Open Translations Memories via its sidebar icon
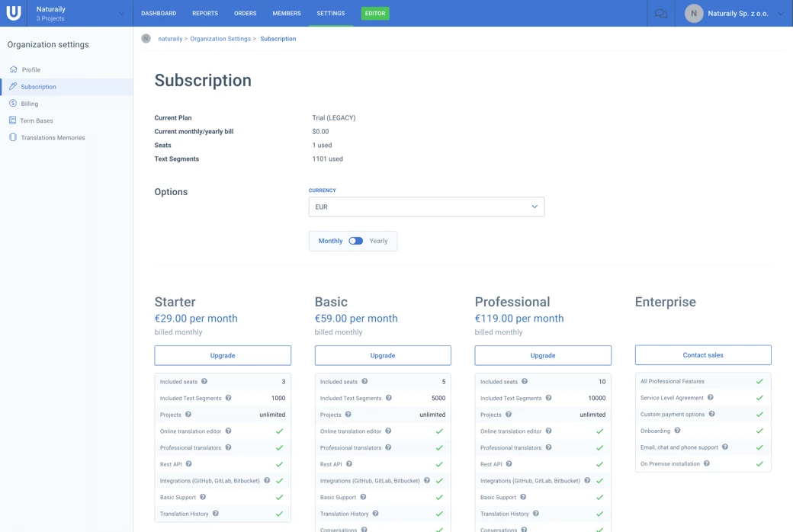 pos(13,137)
